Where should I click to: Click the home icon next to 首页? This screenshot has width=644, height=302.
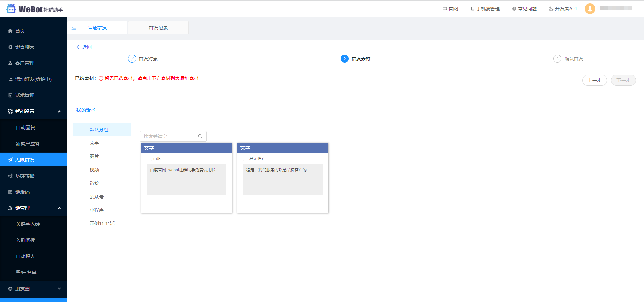[10, 31]
